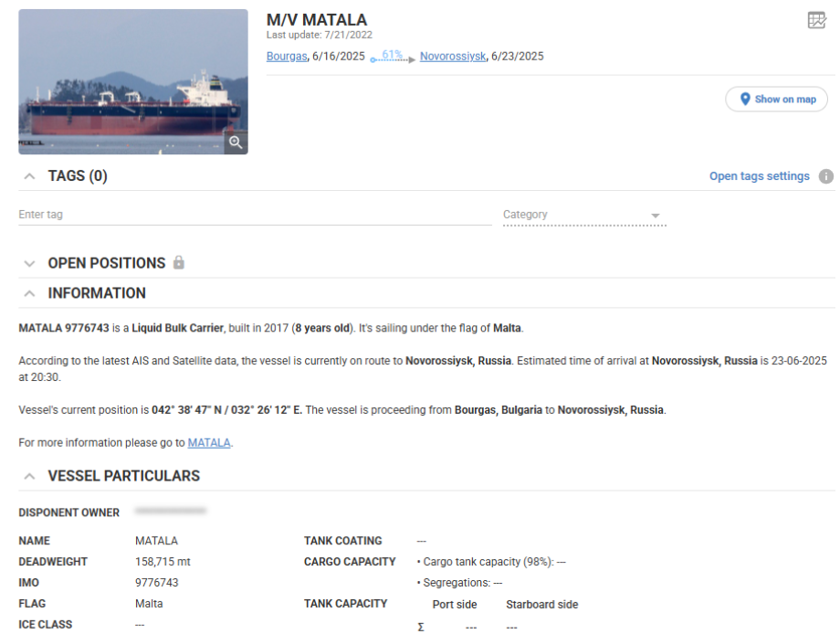Open the Novorossiysk port link
The image size is (840, 634).
pyautogui.click(x=453, y=57)
